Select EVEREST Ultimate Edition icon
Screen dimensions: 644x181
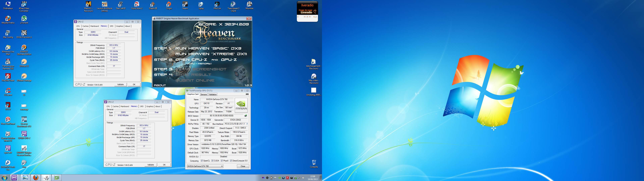(24, 50)
